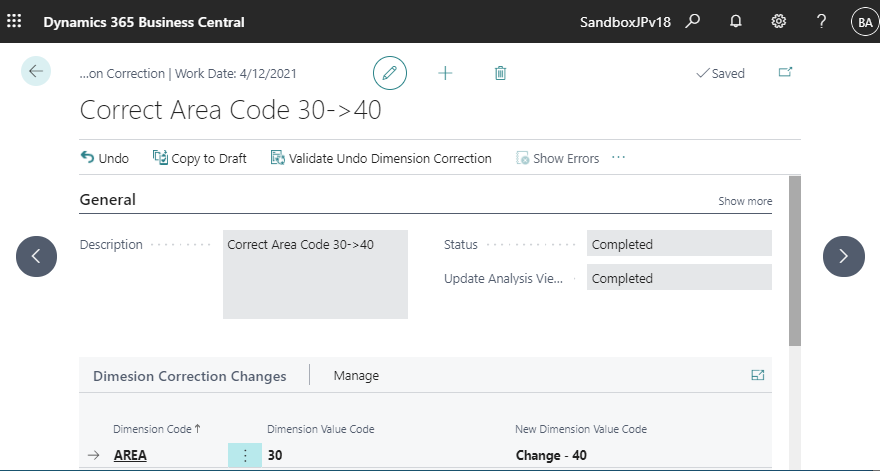Screen dimensions: 880x471
Task: Open the more actions ellipsis
Action: 618,158
